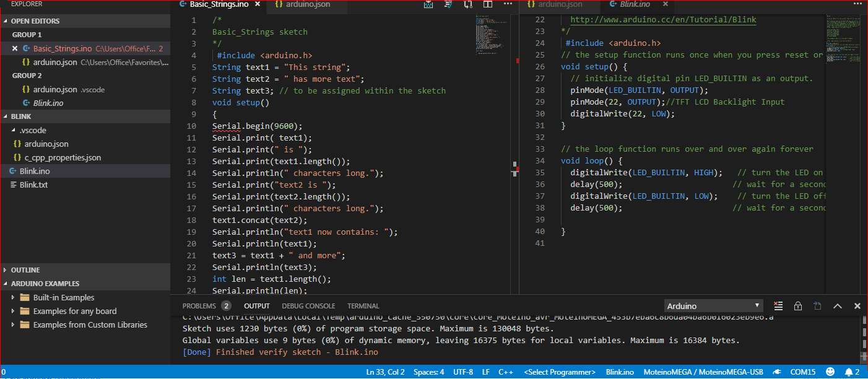Maximize the panel using the chevron toggle
868x379 pixels.
click(838, 305)
